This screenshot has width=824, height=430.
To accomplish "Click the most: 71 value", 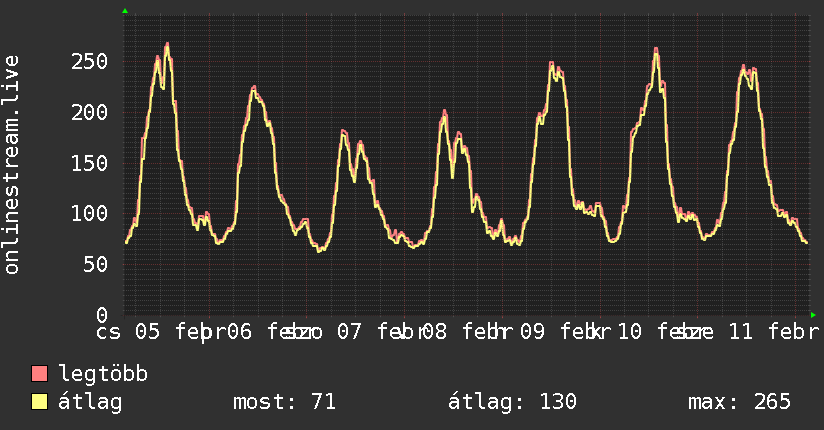I will coord(284,402).
